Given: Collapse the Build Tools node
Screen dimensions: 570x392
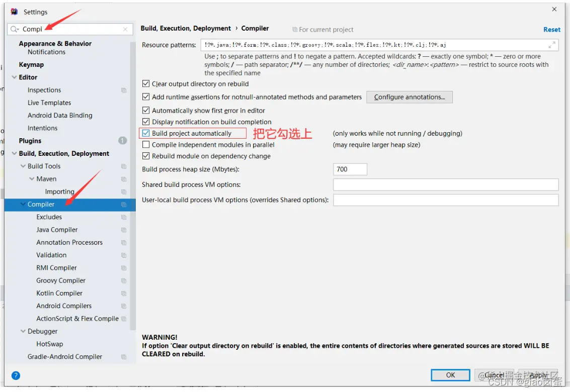Looking at the screenshot, I should [x=23, y=166].
